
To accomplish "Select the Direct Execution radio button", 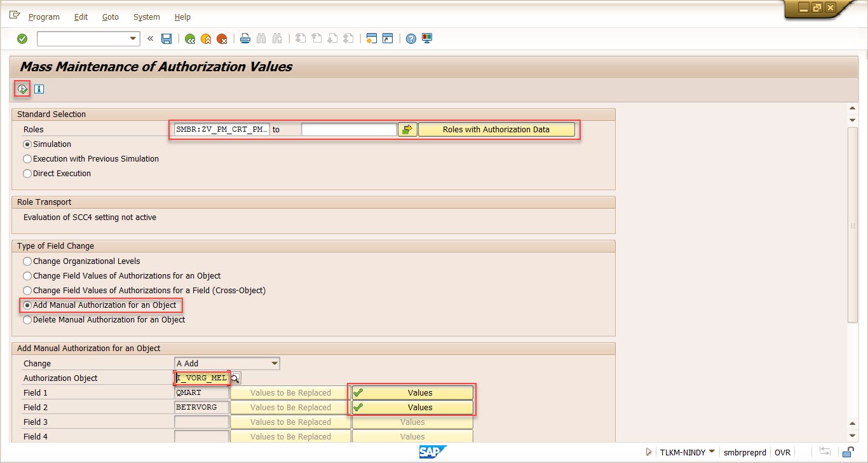I will click(x=27, y=174).
